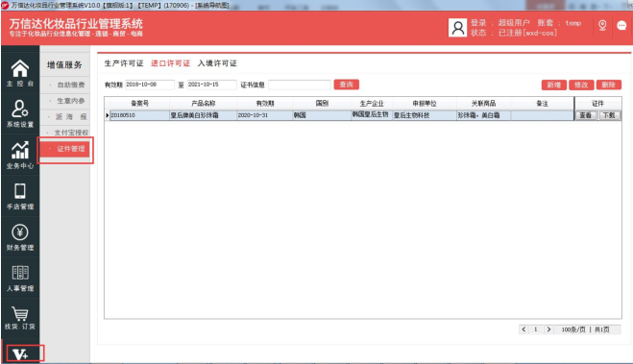
Task: Open the 主控台 home icon
Action: pos(20,73)
